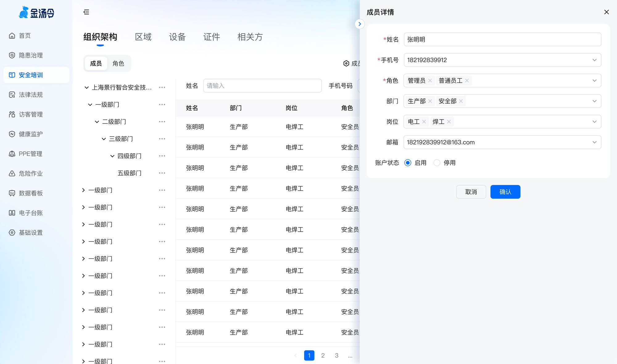This screenshot has height=364, width=617.
Task: Collapse the 二级部门 tree node
Action: 97,122
